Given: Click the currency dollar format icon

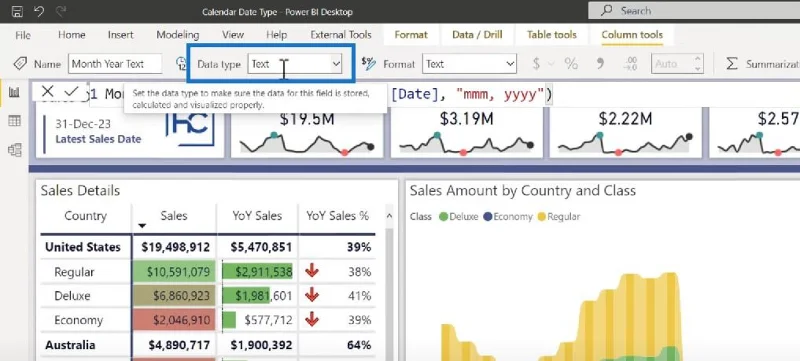Looking at the screenshot, I should (536, 64).
